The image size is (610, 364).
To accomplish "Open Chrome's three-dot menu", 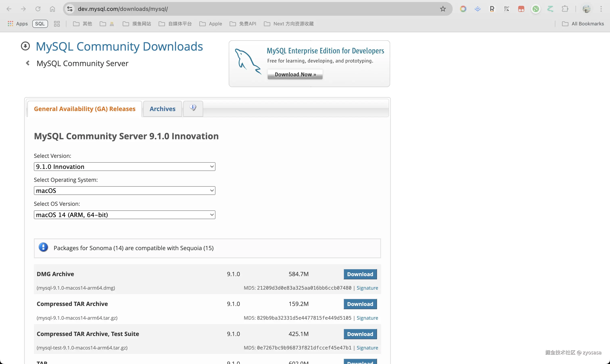I will tap(601, 9).
